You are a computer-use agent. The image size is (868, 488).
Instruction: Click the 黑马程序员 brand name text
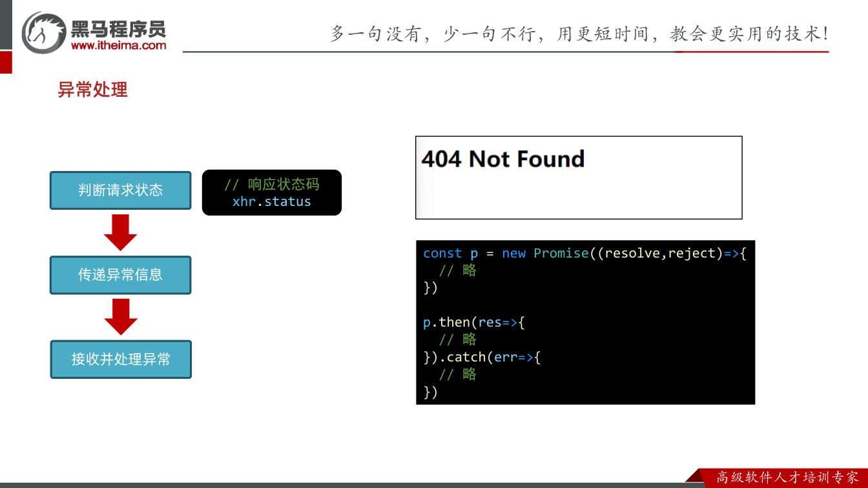tap(118, 28)
